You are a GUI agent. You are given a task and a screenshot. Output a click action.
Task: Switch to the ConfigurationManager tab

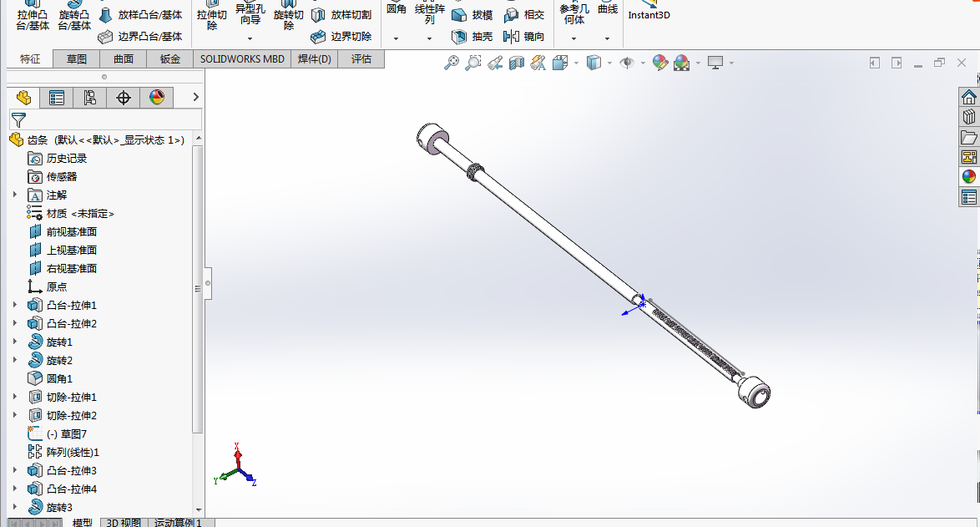click(90, 97)
